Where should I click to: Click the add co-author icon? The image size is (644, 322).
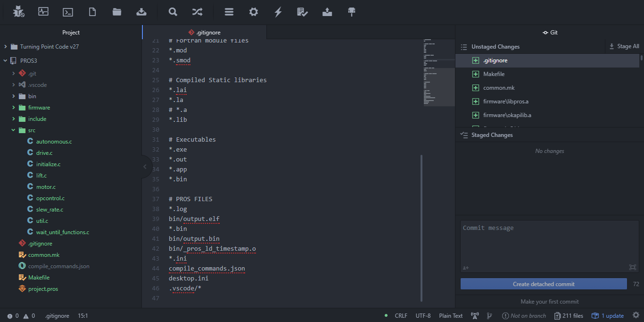[x=466, y=268]
